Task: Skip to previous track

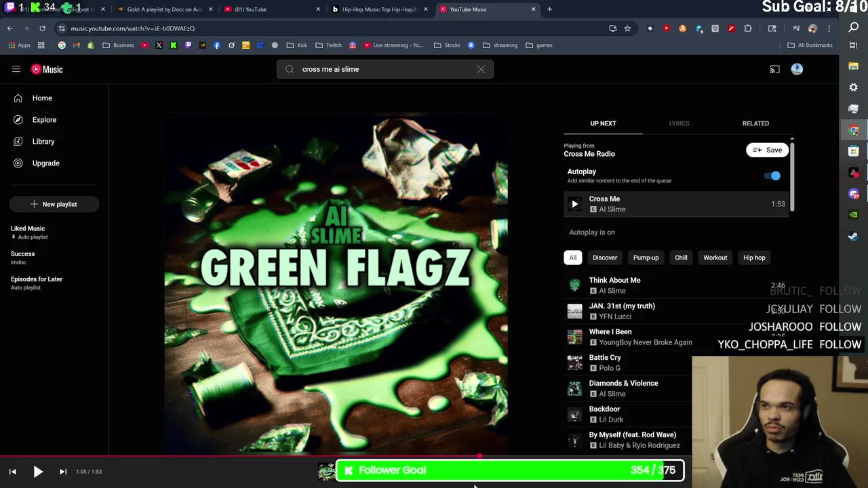Action: (12, 472)
